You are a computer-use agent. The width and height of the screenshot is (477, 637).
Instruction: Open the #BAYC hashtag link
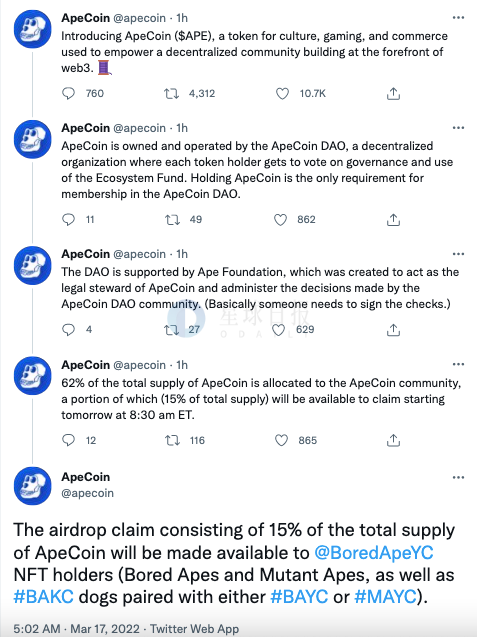(299, 597)
